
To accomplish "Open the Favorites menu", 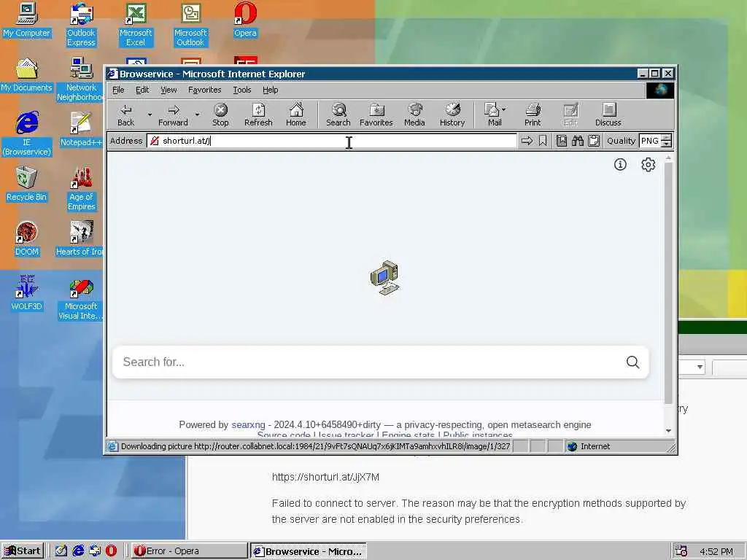I will [x=204, y=90].
